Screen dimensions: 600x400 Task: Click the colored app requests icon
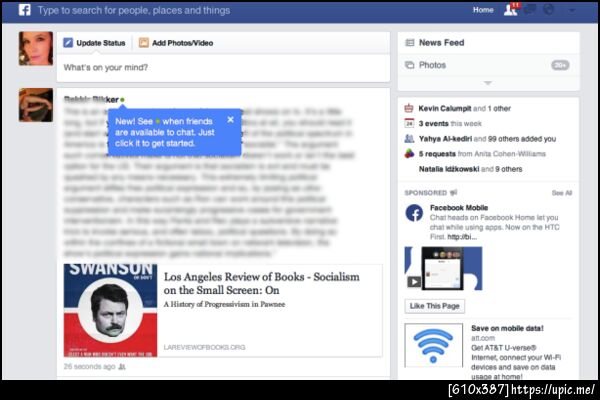point(409,154)
